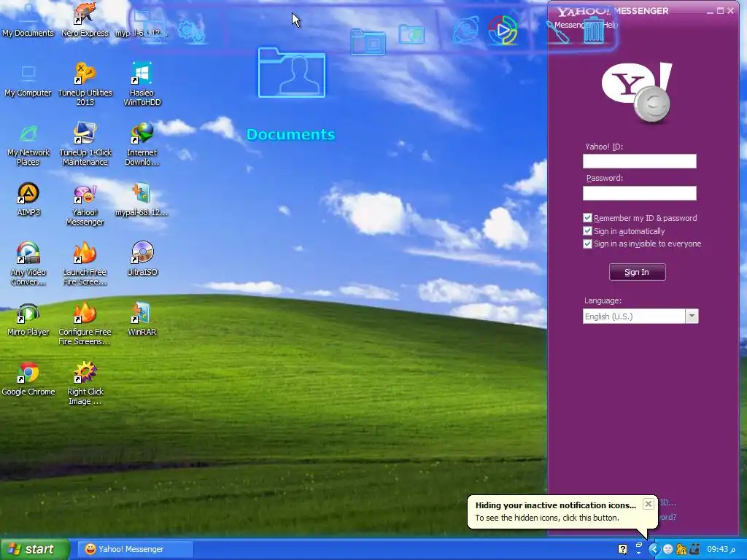The image size is (747, 560).
Task: Open the Help menu in Yahoo Messenger
Action: coord(610,25)
